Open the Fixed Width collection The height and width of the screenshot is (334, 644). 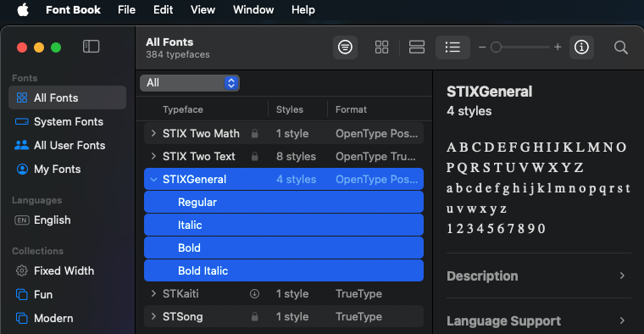67,270
